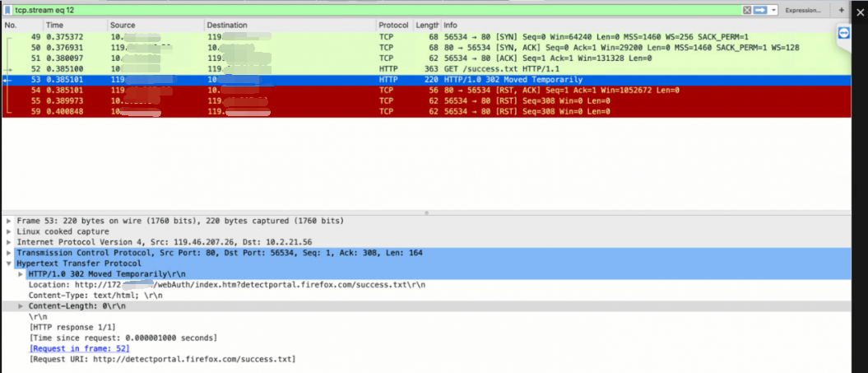Select packet 55 RST row
Viewport: 868px width, 373px height.
(426, 101)
